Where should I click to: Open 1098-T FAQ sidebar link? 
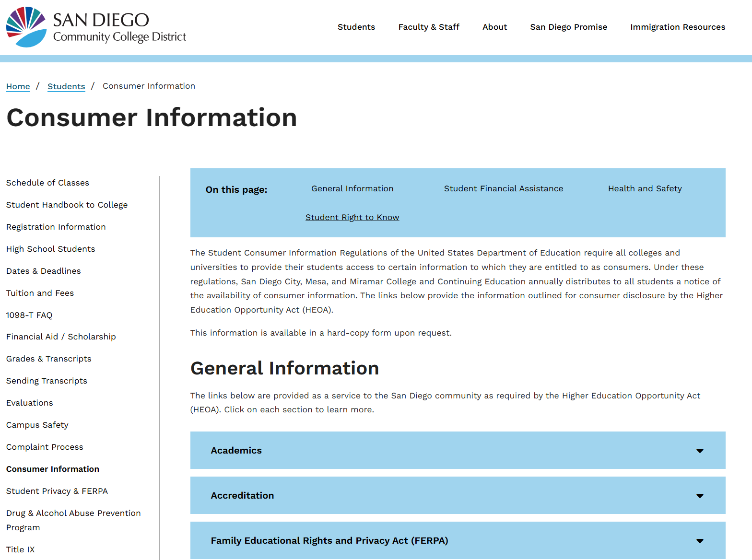(29, 315)
